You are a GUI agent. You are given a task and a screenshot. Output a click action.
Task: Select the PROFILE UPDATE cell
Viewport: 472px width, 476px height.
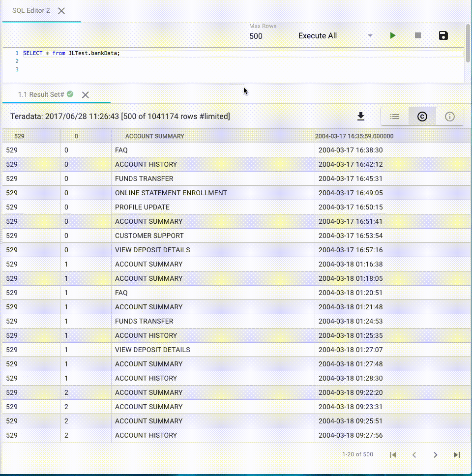(213, 208)
